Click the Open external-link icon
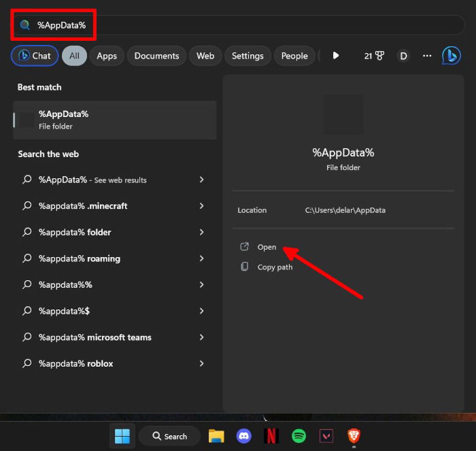The width and height of the screenshot is (476, 451). (x=244, y=247)
